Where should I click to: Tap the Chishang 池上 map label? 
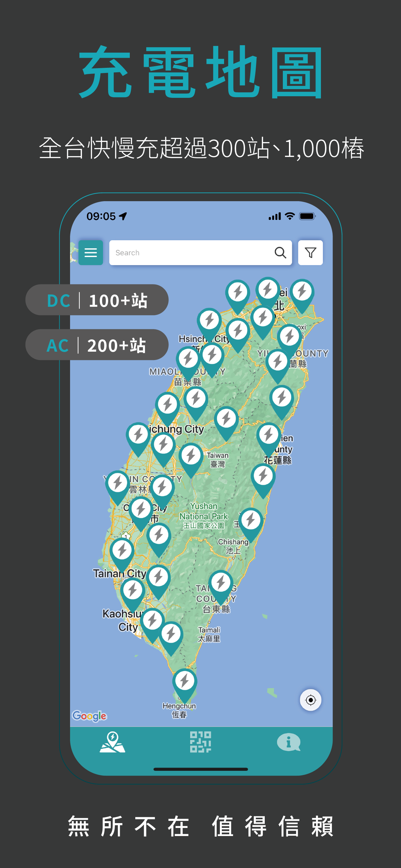point(233,546)
